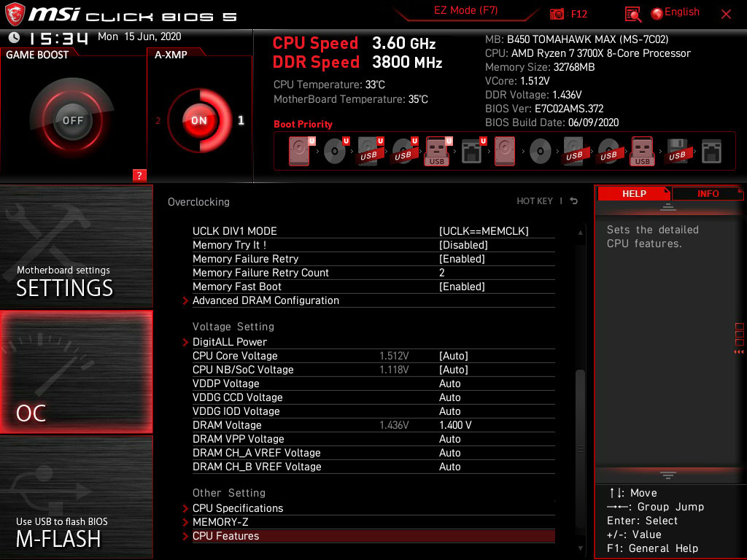Select the optical disc drive in Boot Priority
This screenshot has height=560, width=747.
click(335, 151)
